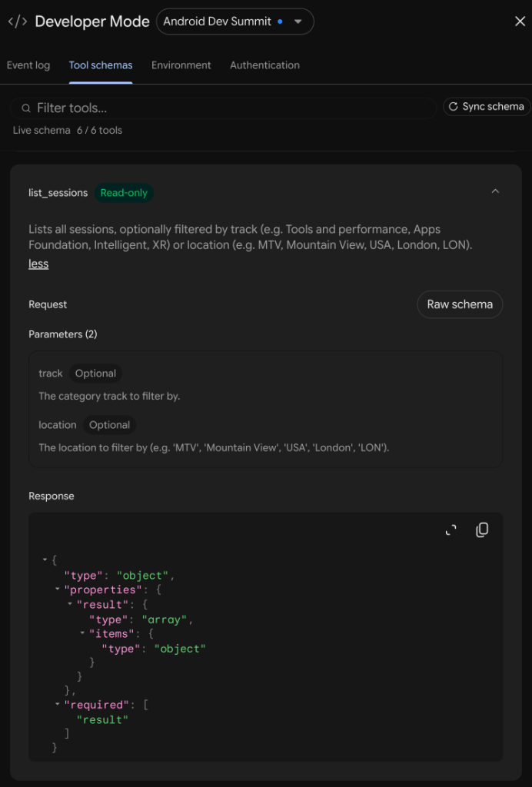Screen dimensions: 532x787
Task: Click the less link under description
Action: click(x=38, y=264)
